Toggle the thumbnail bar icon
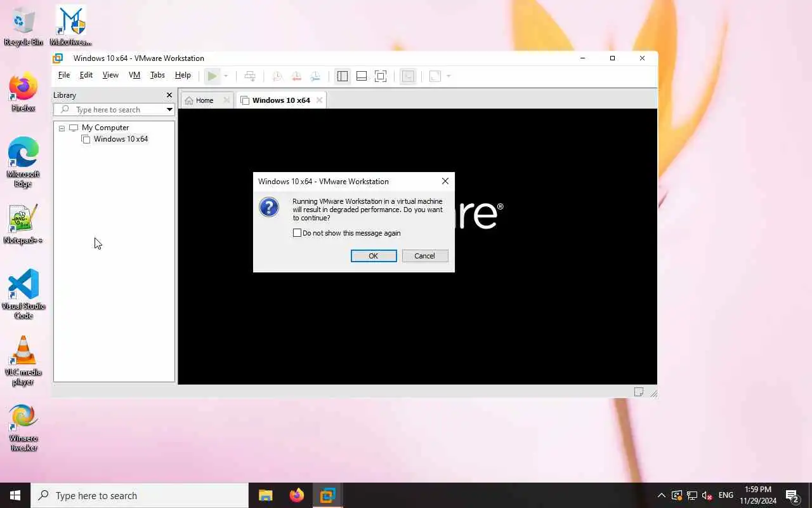 (362, 76)
